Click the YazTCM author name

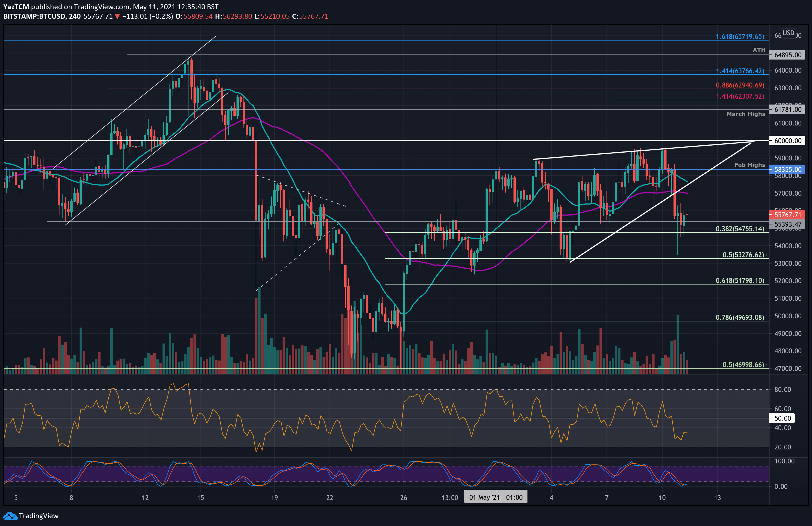(16, 7)
